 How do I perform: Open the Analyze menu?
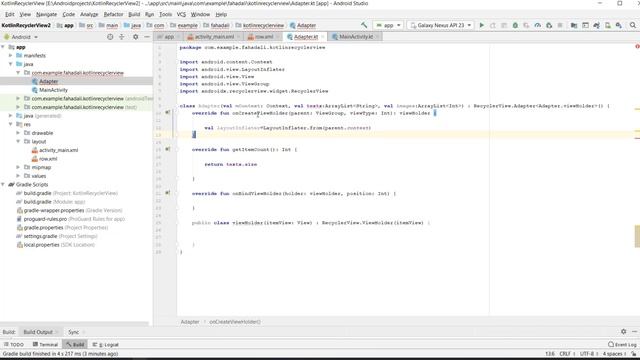(89, 14)
